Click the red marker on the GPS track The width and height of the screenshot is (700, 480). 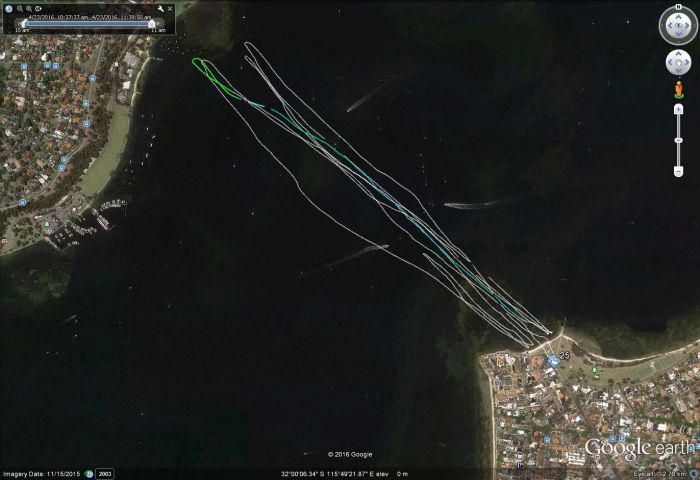245,100
